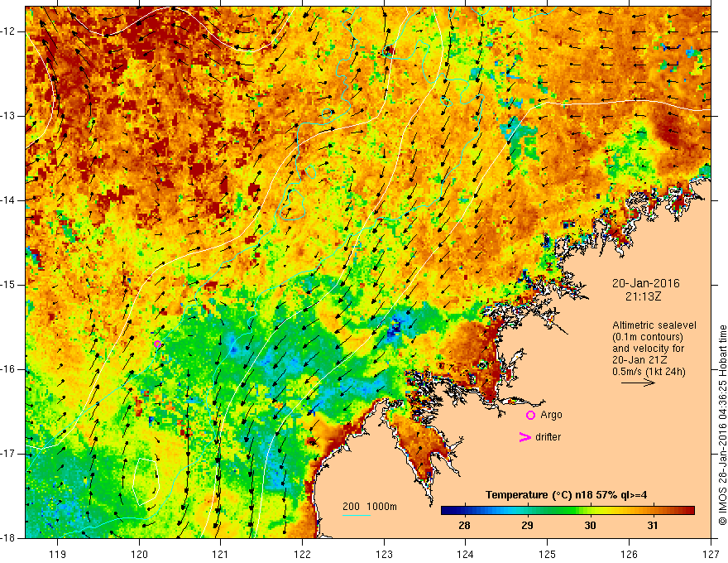Click the longitude label '126'
Viewport: 728px width, 563px height.
click(x=629, y=554)
